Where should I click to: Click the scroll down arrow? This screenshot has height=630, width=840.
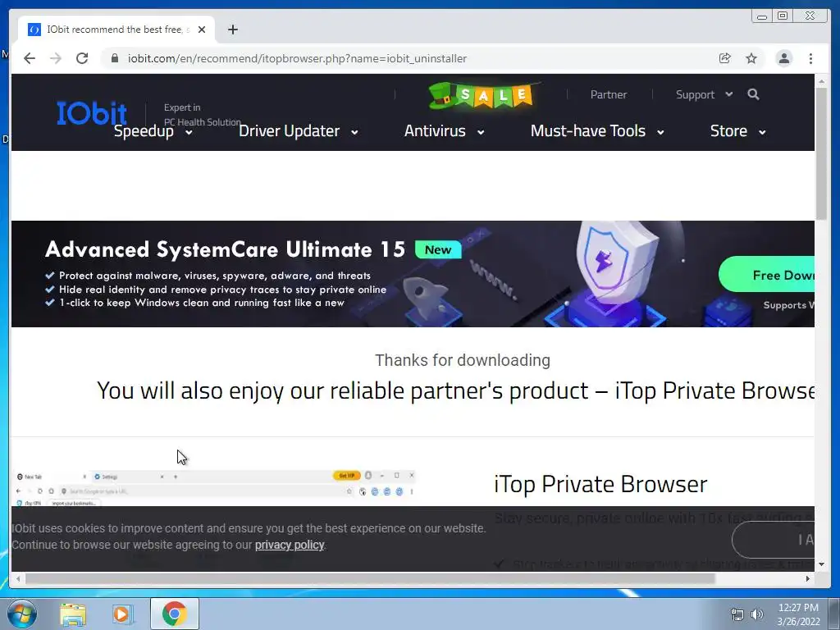[x=822, y=564]
